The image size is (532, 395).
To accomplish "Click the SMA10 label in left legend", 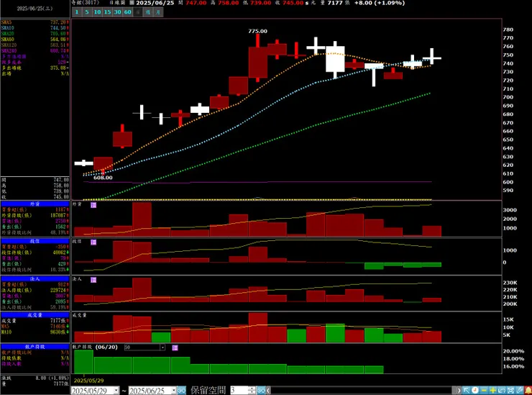I will [x=7, y=28].
